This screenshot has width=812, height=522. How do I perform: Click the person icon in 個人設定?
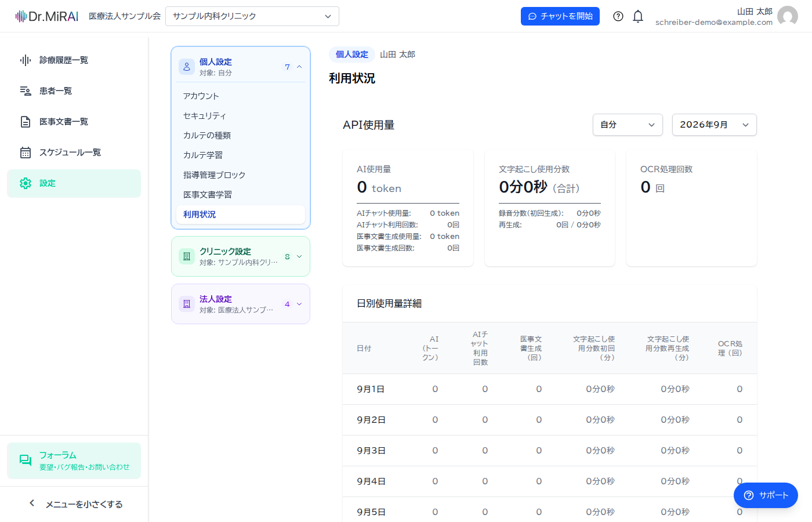coord(187,67)
